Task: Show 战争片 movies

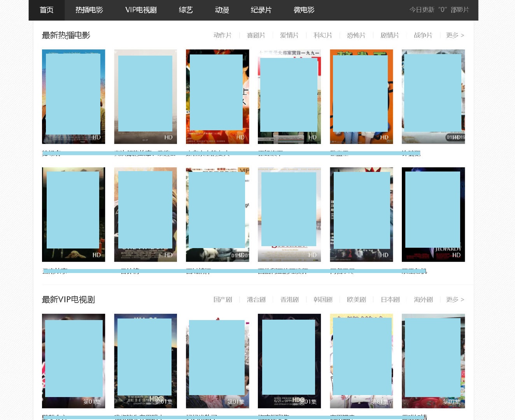Action: (423, 35)
